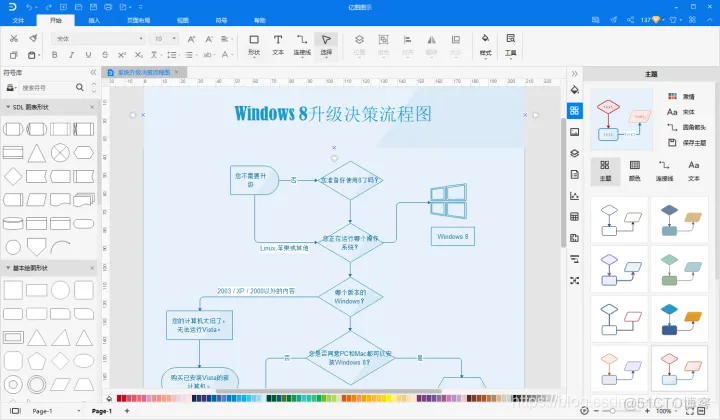Open the font name dropdown
The width and height of the screenshot is (720, 420).
141,39
